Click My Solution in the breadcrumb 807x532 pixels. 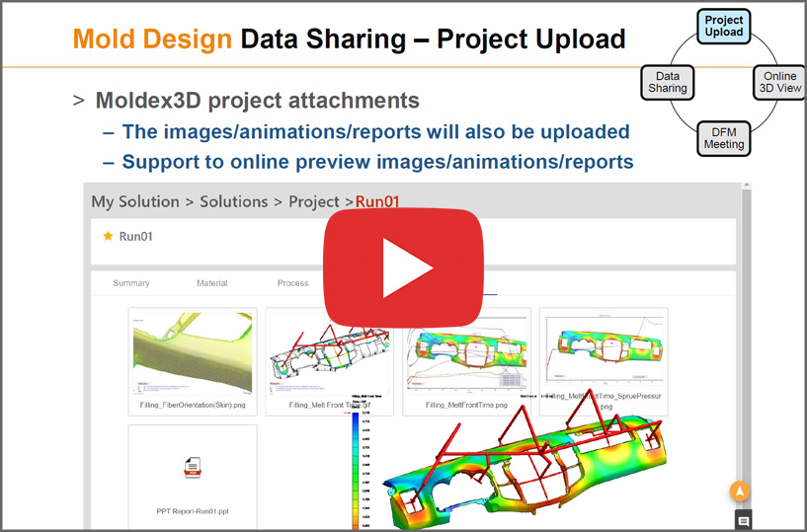135,201
